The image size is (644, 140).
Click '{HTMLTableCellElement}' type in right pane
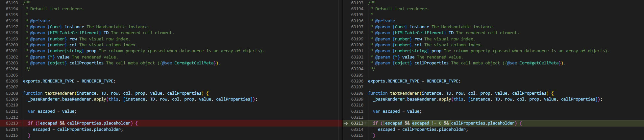click(419, 33)
